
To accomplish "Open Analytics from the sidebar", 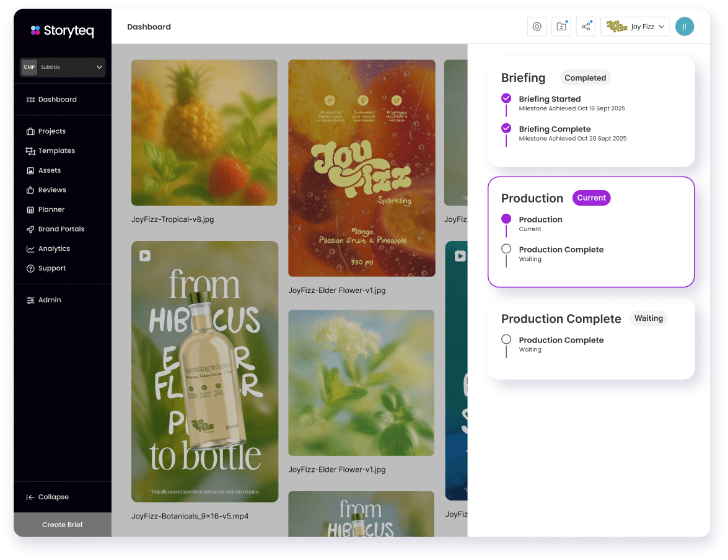I will point(54,248).
